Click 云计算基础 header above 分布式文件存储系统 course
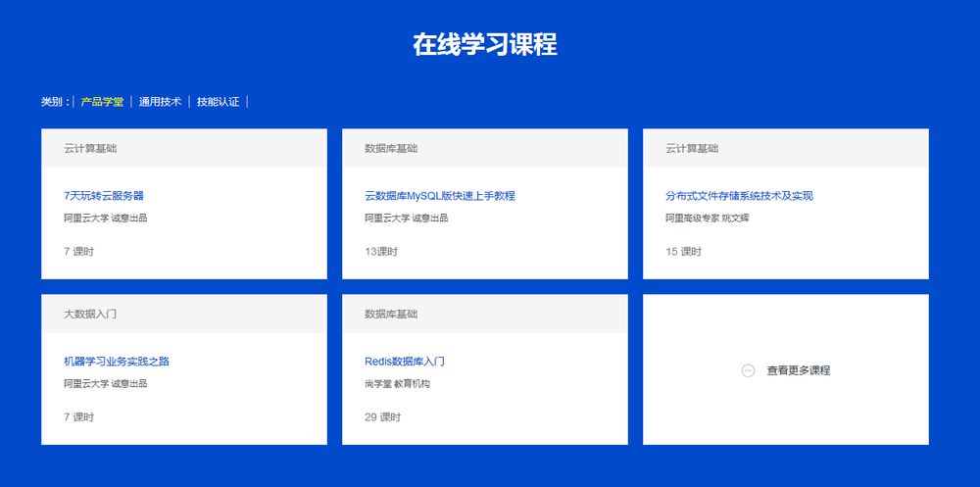Image resolution: width=980 pixels, height=487 pixels. tap(692, 148)
